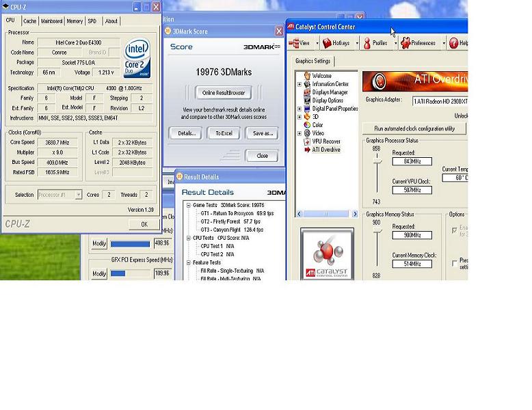Click OK in the CPU-Z window
Image resolution: width=532 pixels, height=410 pixels.
pyautogui.click(x=144, y=224)
